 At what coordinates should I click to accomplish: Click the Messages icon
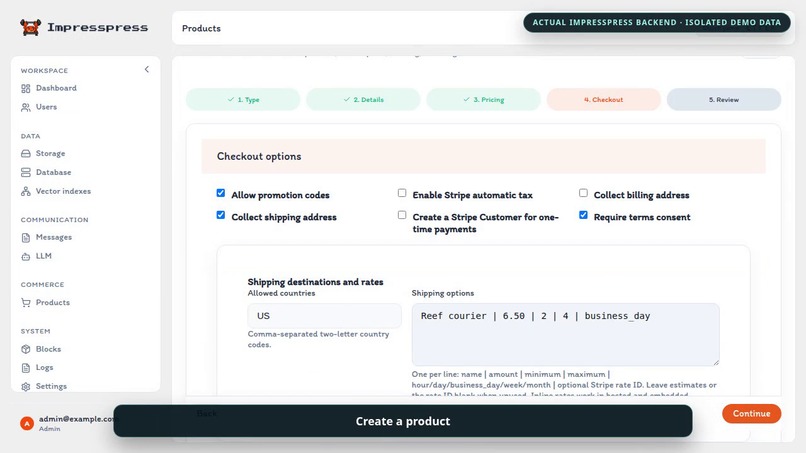tap(26, 238)
